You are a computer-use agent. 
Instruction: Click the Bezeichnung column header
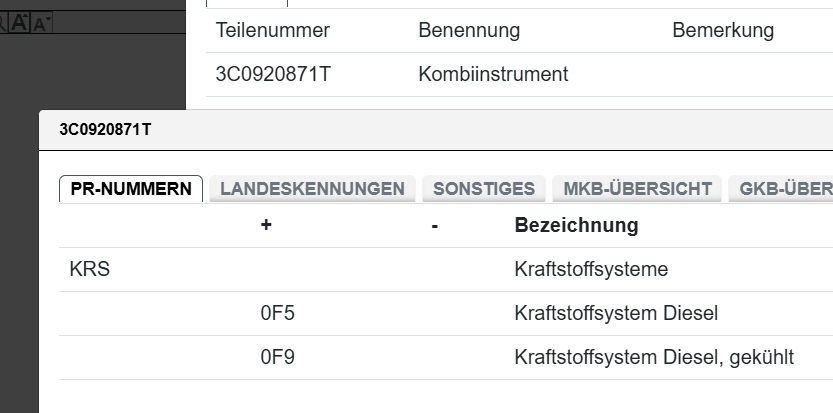pyautogui.click(x=576, y=225)
